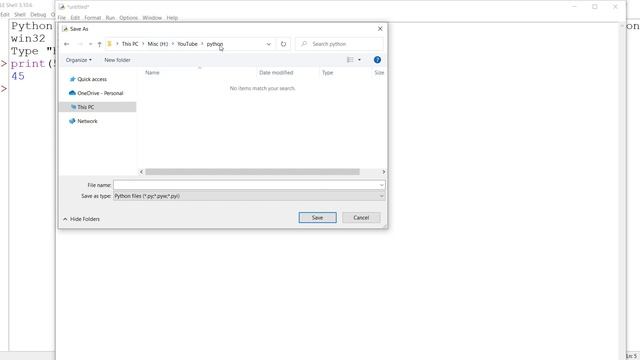Screen dimensions: 640x360
Task: Select 'python' folder in the address breadcrumb
Action: coord(215,44)
